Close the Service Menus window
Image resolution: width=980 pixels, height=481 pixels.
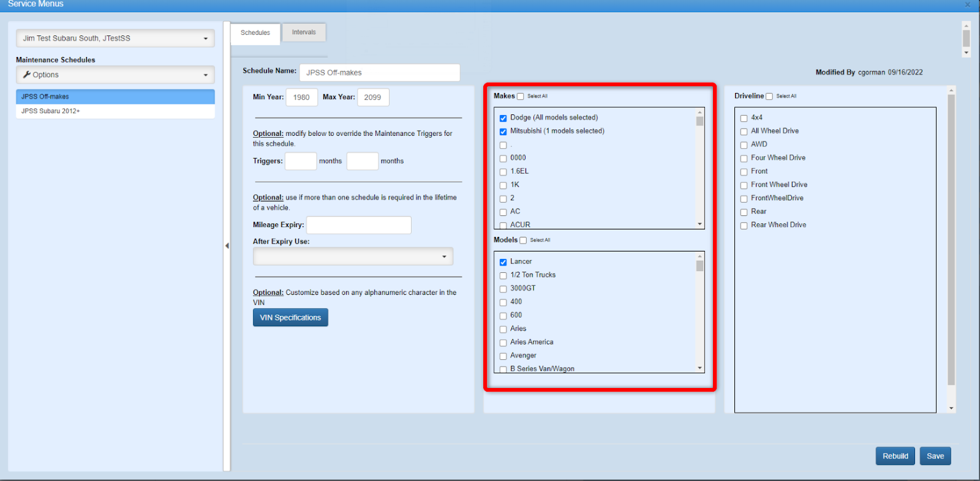click(968, 4)
